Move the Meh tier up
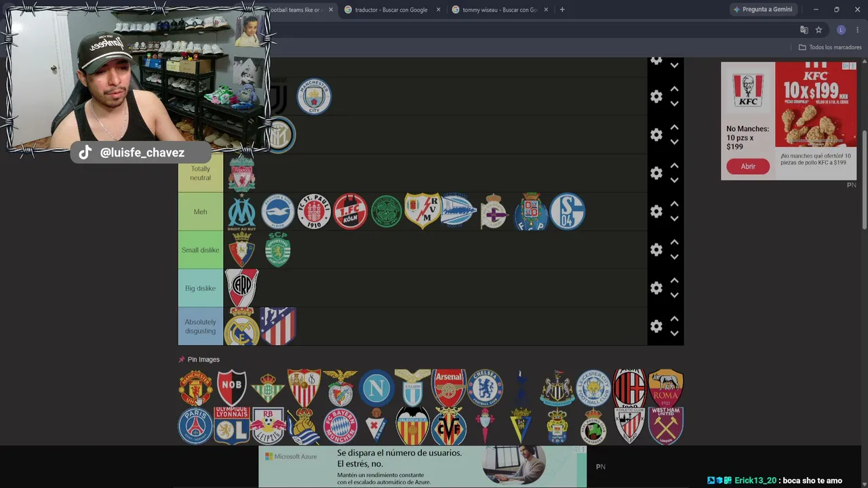The width and height of the screenshot is (868, 488). pyautogui.click(x=674, y=204)
